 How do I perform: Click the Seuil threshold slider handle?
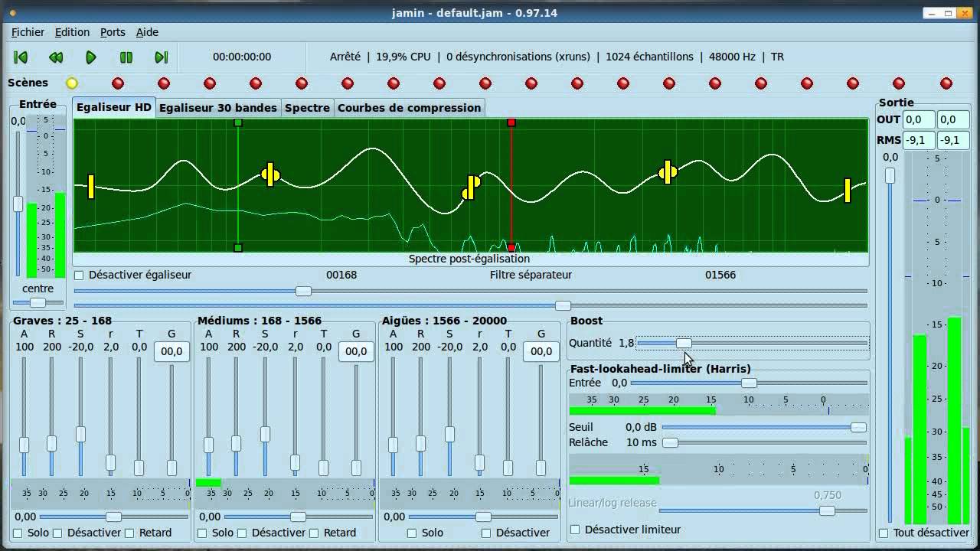pos(858,428)
